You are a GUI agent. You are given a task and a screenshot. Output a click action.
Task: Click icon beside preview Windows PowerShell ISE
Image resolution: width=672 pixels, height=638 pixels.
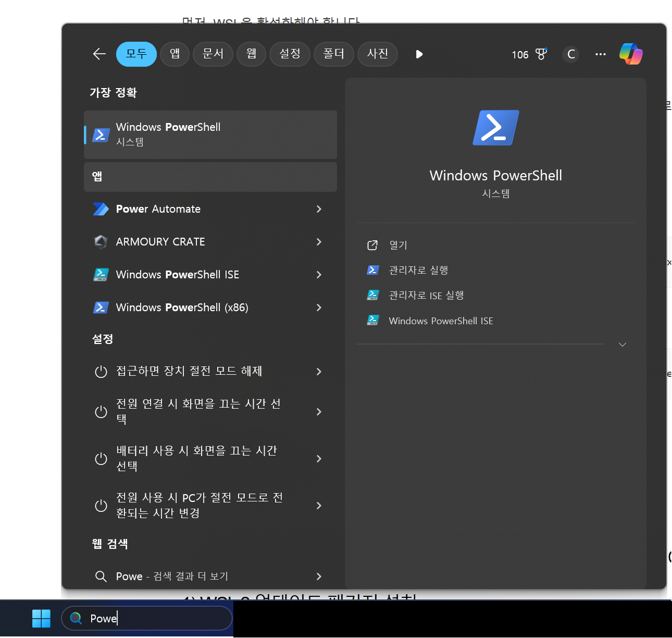click(x=372, y=320)
